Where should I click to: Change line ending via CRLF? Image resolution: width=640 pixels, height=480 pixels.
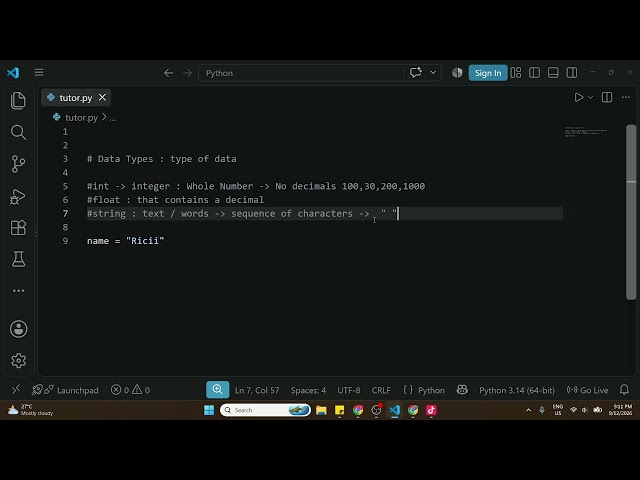pos(381,390)
